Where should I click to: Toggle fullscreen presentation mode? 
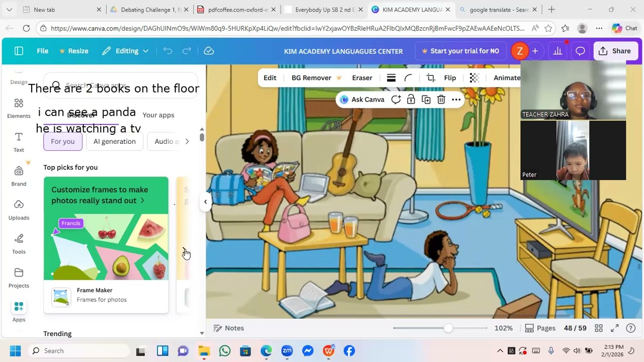click(615, 328)
